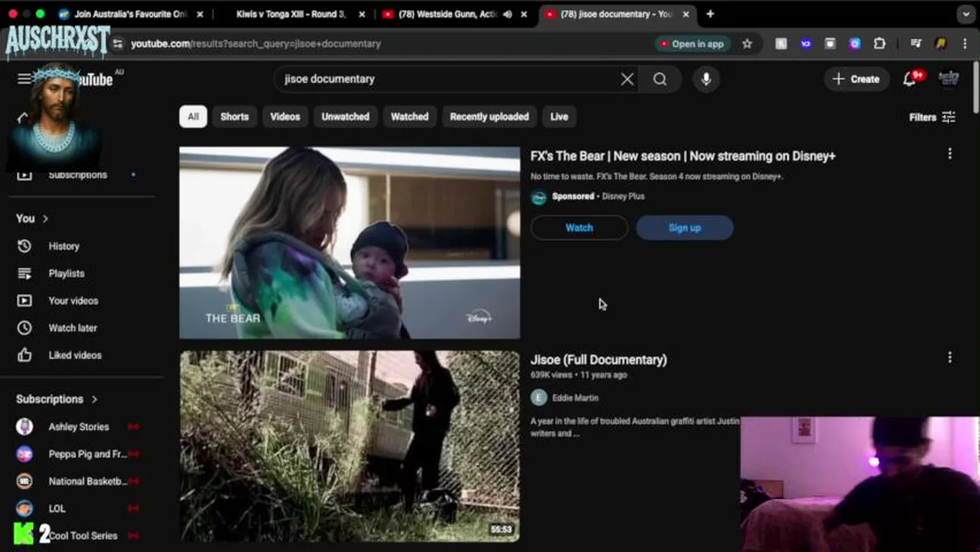Select the Unwatched filter chip
980x552 pixels.
click(x=345, y=117)
